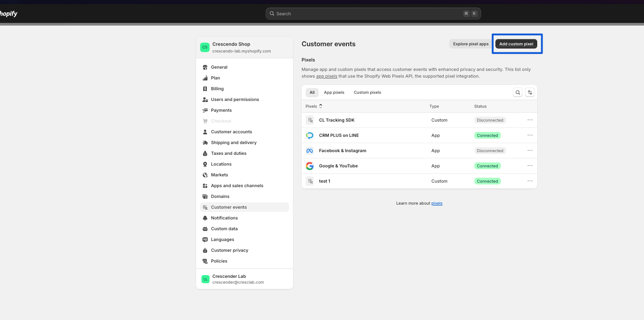Image resolution: width=644 pixels, height=320 pixels.
Task: Click the sort arrows icon in pixels table
Action: point(530,92)
